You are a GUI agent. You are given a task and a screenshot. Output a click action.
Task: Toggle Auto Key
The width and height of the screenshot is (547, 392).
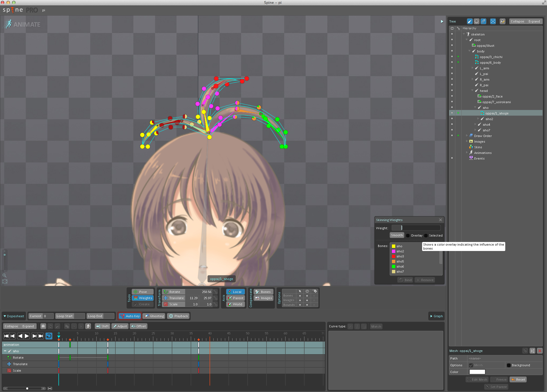[x=130, y=316]
